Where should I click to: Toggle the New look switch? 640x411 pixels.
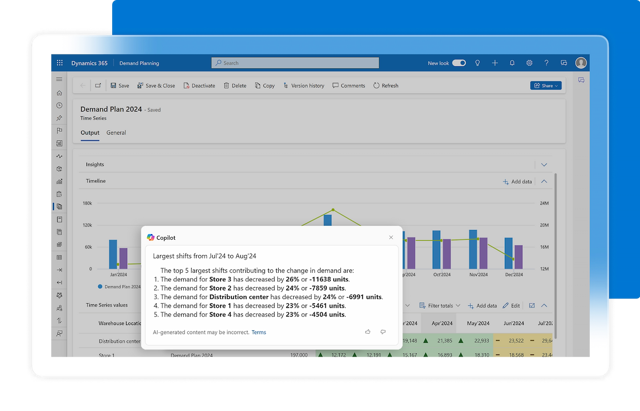coord(458,62)
